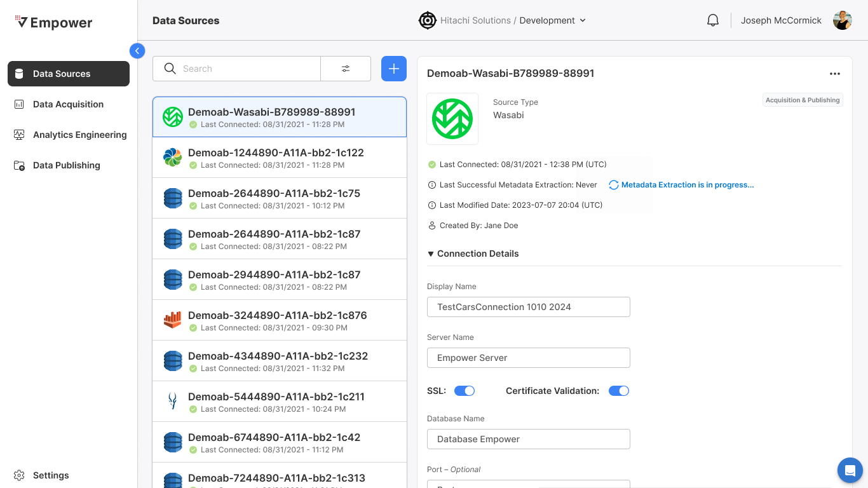868x488 pixels.
Task: Open the chat support widget
Action: [850, 470]
